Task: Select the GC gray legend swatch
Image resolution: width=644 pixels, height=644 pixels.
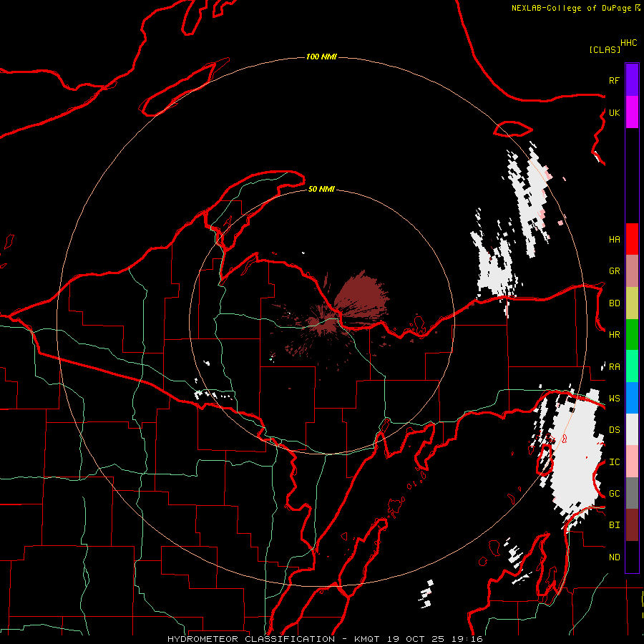Action: point(632,493)
